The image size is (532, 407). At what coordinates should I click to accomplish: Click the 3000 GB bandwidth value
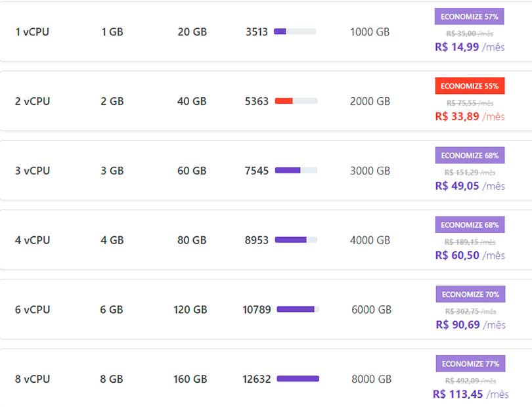(x=370, y=171)
